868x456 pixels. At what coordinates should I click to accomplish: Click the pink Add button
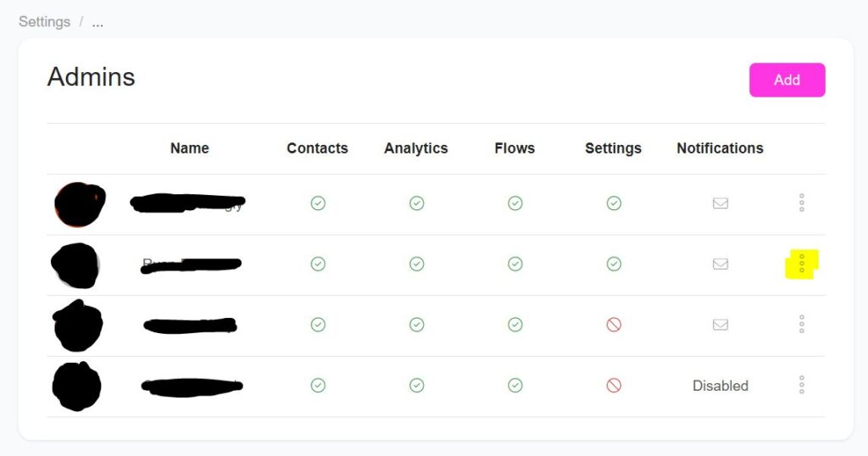[787, 80]
